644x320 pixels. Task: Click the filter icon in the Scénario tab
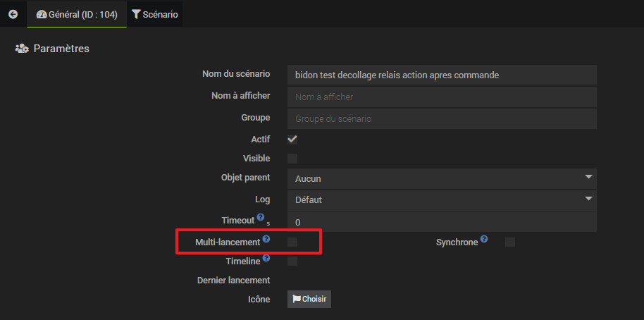[x=136, y=14]
